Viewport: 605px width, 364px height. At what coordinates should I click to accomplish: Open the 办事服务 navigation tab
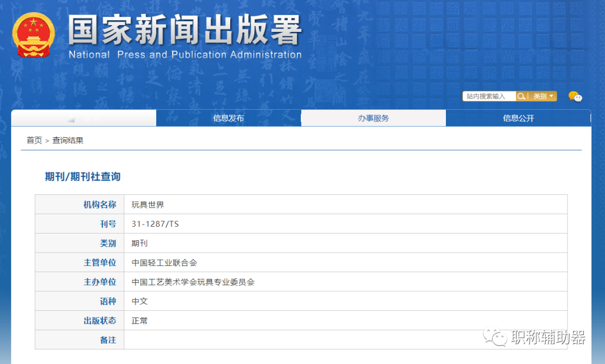pyautogui.click(x=373, y=118)
